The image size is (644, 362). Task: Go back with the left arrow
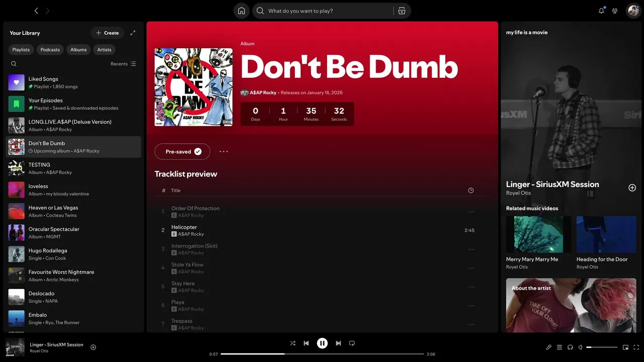36,11
